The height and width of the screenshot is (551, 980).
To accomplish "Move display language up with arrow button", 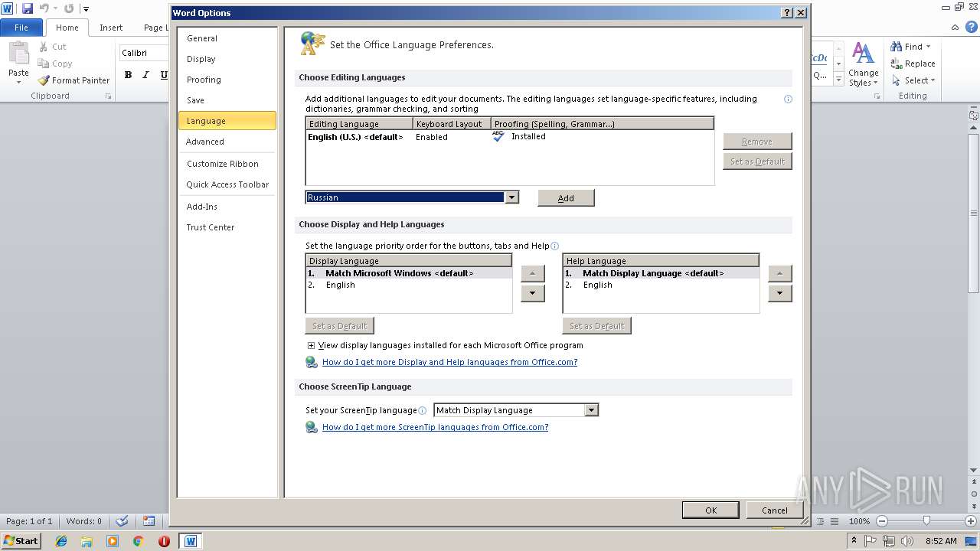I will tap(533, 273).
